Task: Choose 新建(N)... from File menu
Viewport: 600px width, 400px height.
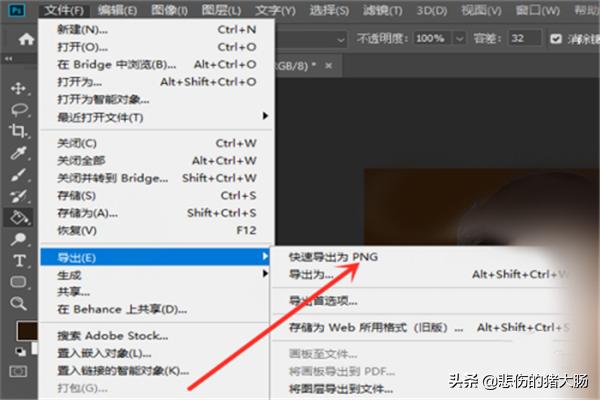Action: click(157, 29)
